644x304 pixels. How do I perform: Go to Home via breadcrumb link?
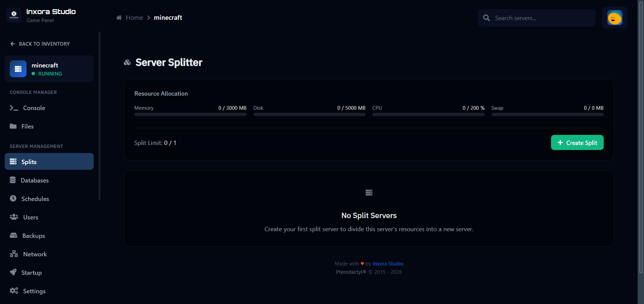coord(134,17)
